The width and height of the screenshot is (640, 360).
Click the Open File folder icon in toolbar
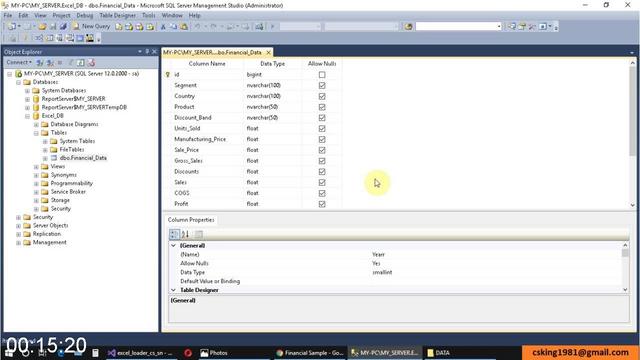pyautogui.click(x=42, y=27)
